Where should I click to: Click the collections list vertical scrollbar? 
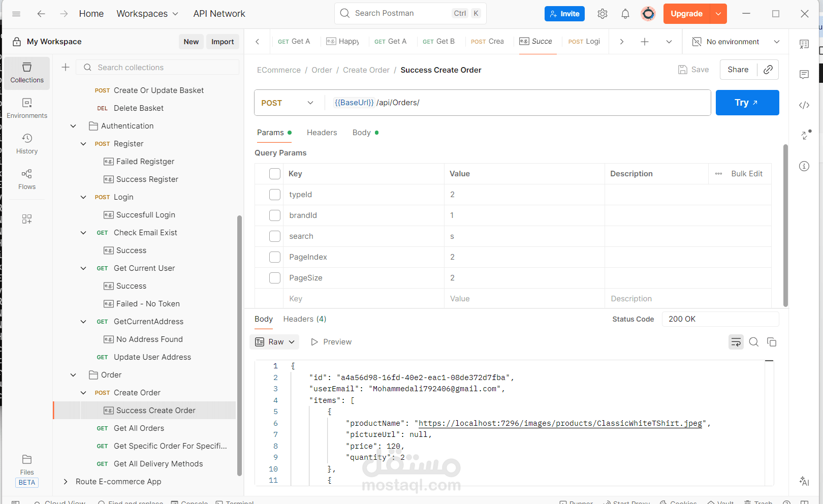pos(239,345)
